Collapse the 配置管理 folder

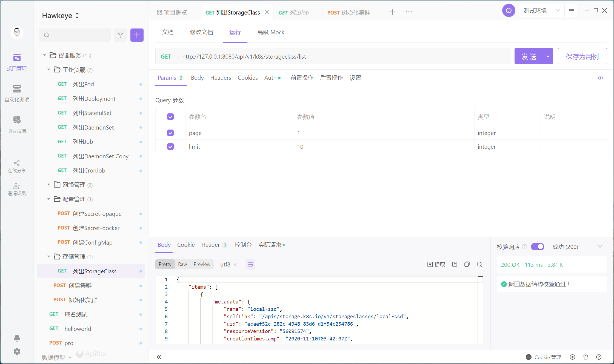click(x=48, y=199)
